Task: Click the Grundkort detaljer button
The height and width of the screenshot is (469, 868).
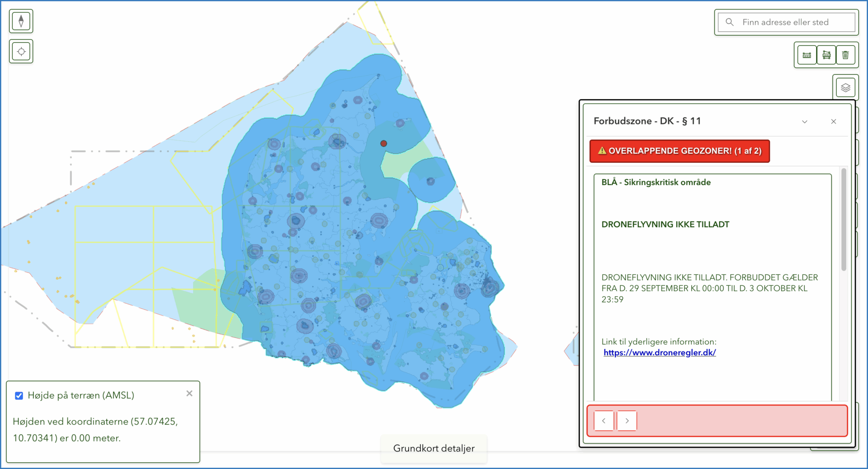Action: click(434, 448)
